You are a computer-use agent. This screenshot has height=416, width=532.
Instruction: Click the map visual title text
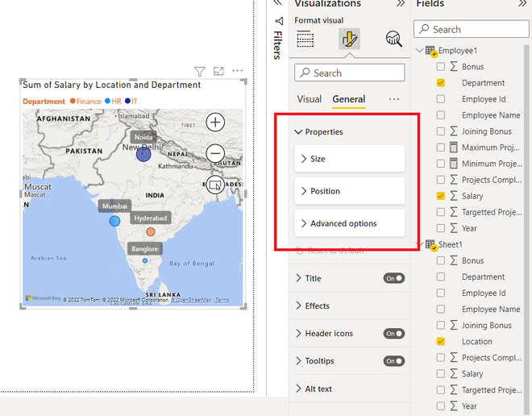pos(111,85)
